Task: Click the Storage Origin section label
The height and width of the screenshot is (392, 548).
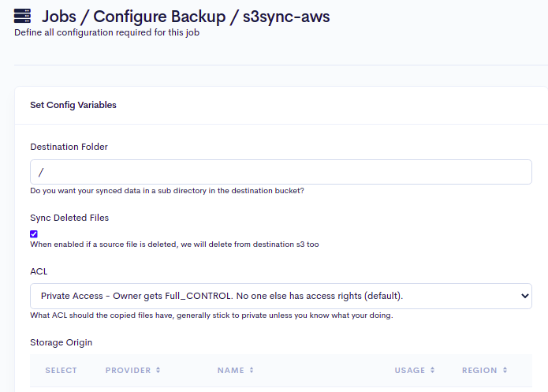Action: click(x=62, y=342)
